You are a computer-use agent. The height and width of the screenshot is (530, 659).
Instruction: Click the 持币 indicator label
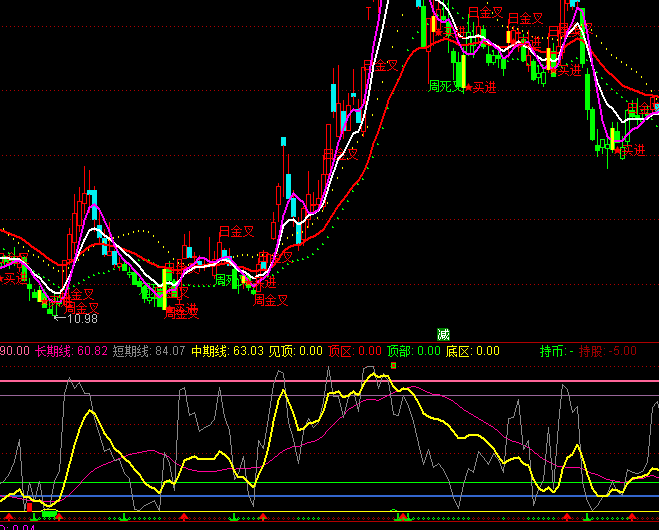pos(555,351)
